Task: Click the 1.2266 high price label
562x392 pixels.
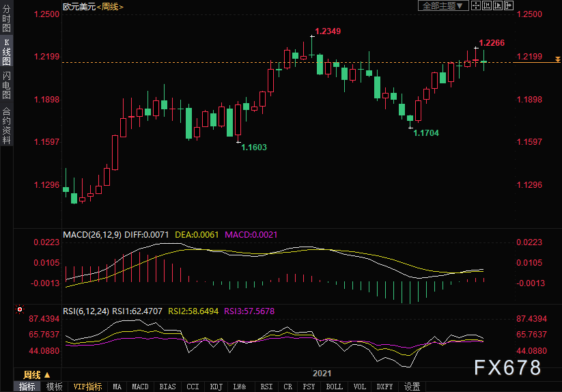Action: [492, 43]
